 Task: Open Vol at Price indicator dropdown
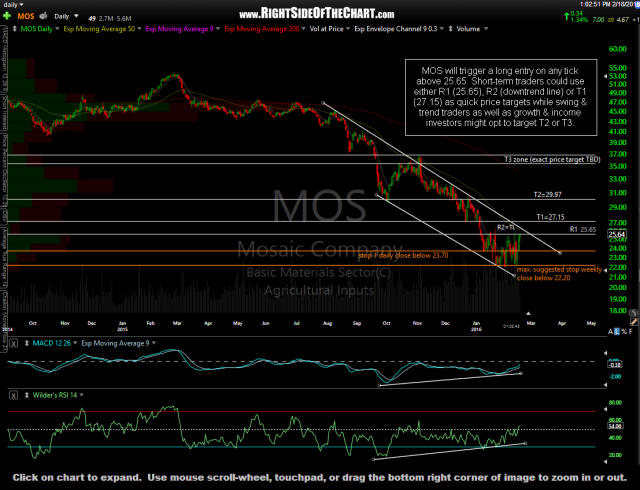(x=348, y=29)
